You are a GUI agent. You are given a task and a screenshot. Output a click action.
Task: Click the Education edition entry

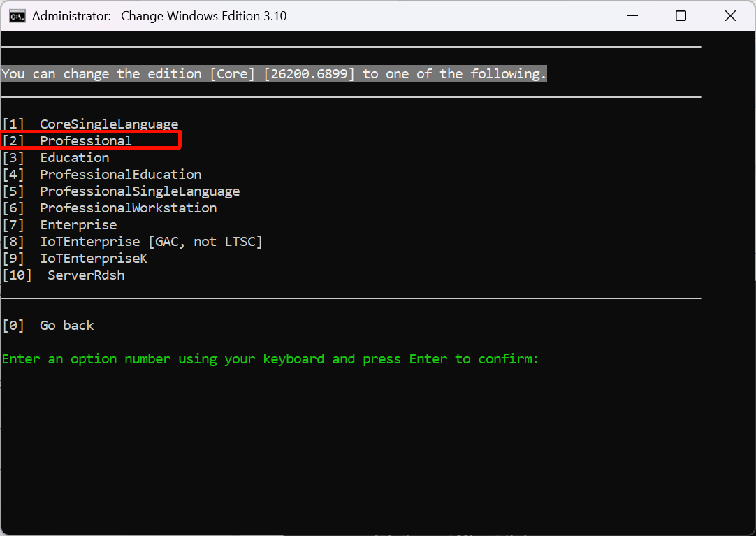tap(74, 158)
